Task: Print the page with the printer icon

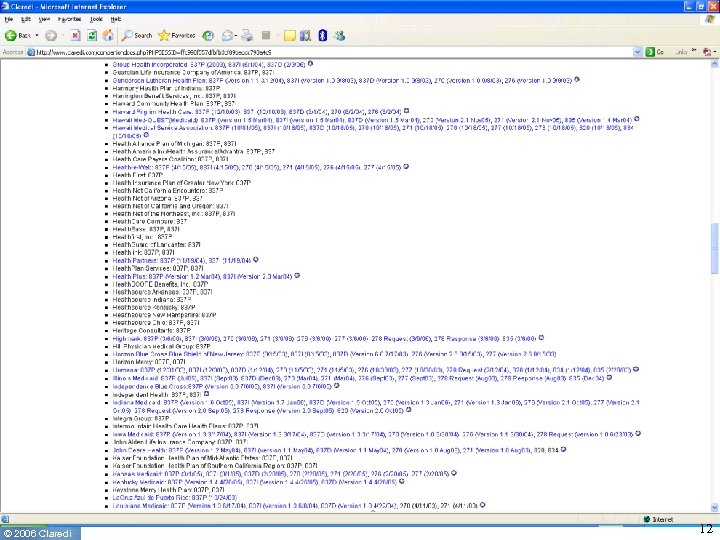Action: (x=247, y=35)
